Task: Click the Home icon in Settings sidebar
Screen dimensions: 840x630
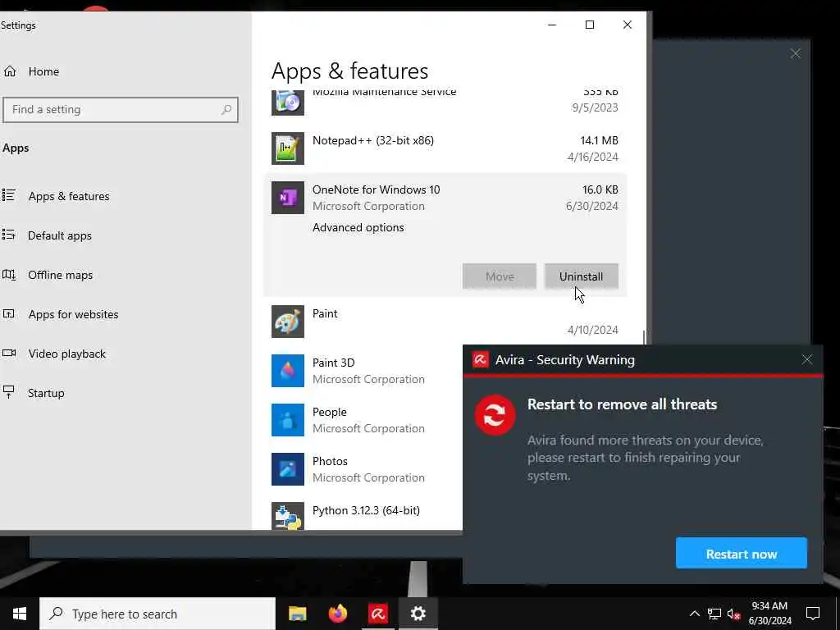Action: tap(10, 71)
